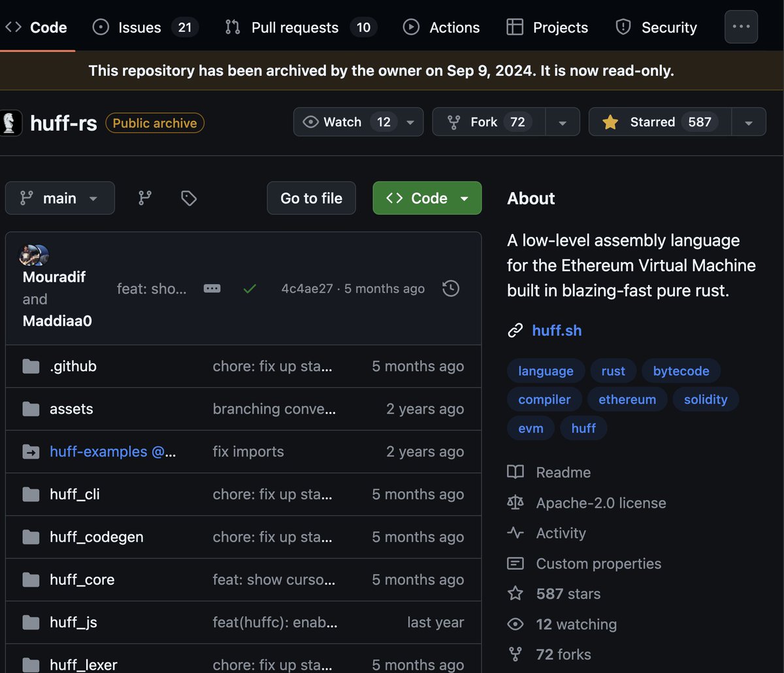
Task: Open the star lists dropdown arrow
Action: point(749,122)
